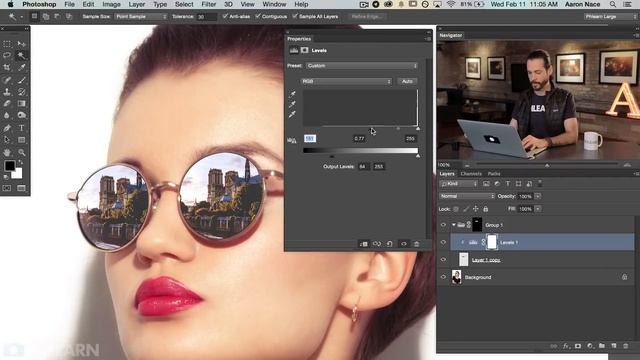Image resolution: width=640 pixels, height=360 pixels.
Task: Open the Sample Size dropdown
Action: point(141,17)
